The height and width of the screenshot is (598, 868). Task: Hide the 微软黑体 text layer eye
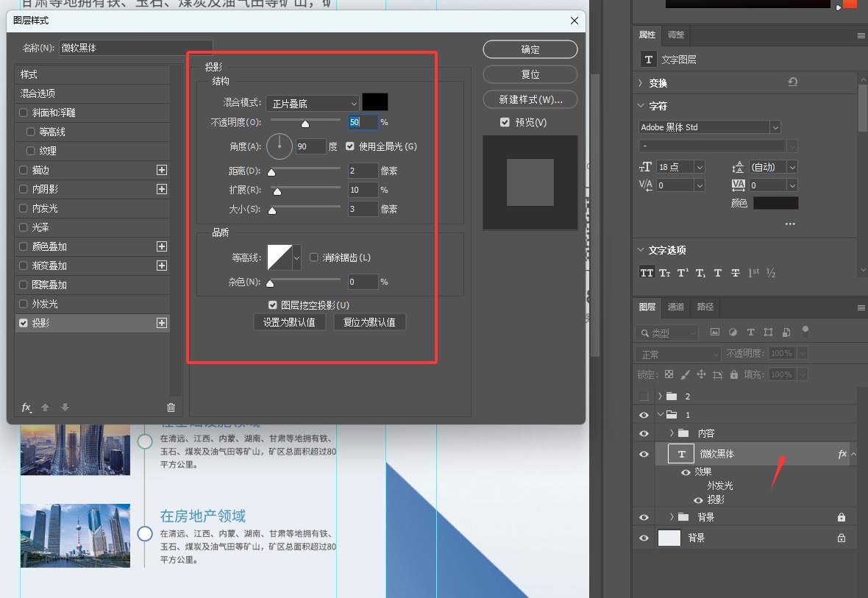pyautogui.click(x=644, y=454)
